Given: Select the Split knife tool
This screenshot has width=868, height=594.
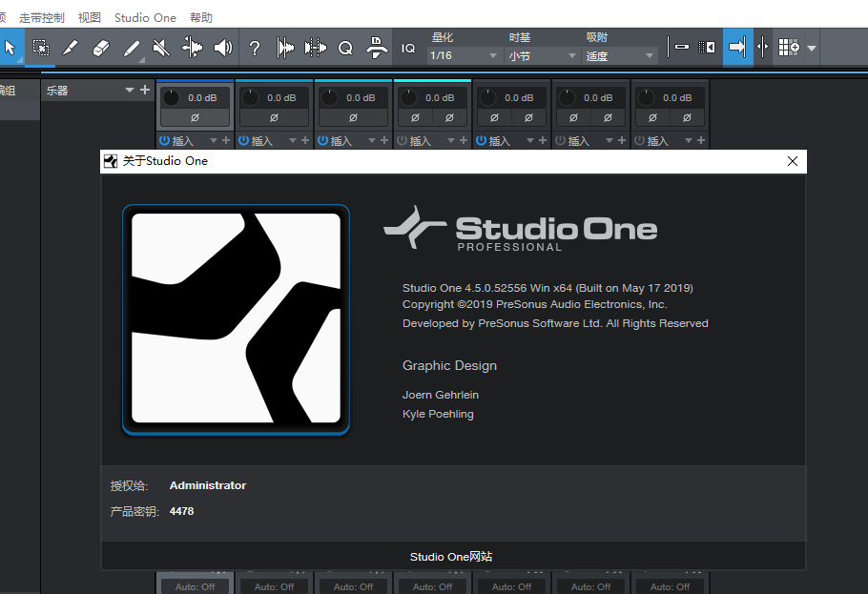Looking at the screenshot, I should click(71, 48).
